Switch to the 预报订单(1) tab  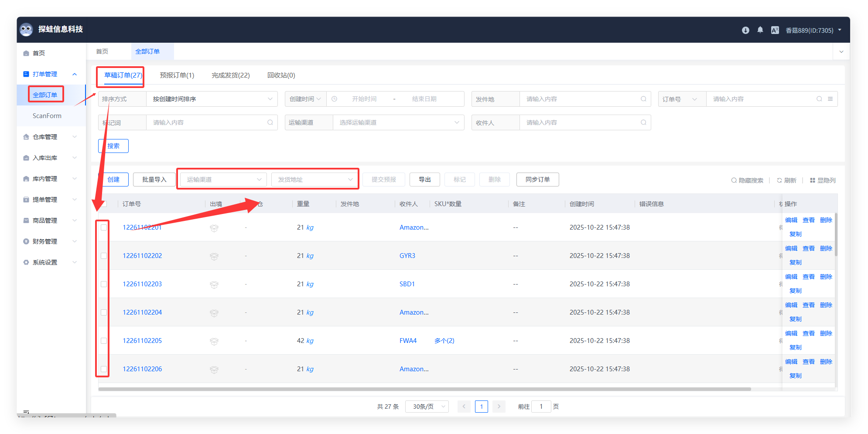(x=177, y=75)
